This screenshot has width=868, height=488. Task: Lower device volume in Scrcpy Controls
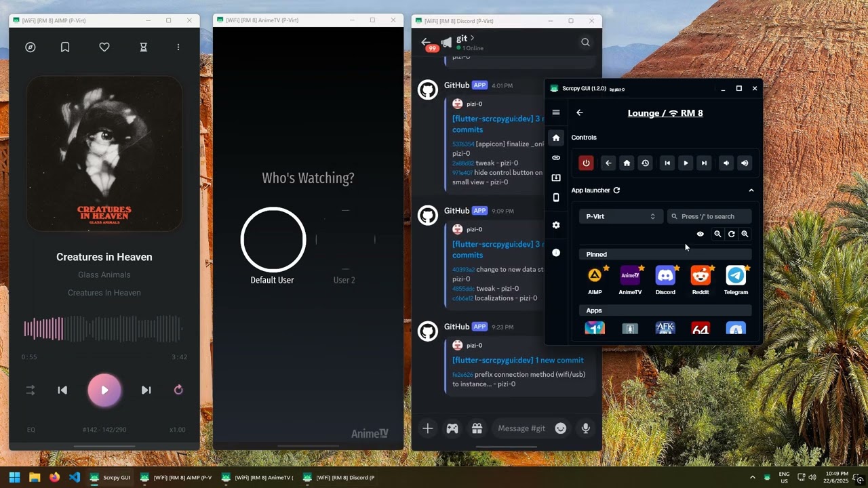pyautogui.click(x=726, y=163)
